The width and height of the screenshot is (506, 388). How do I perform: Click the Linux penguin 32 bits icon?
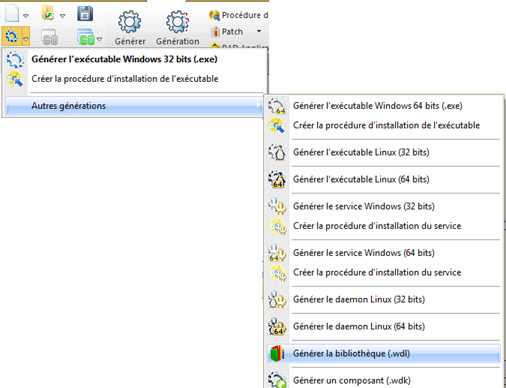277,152
